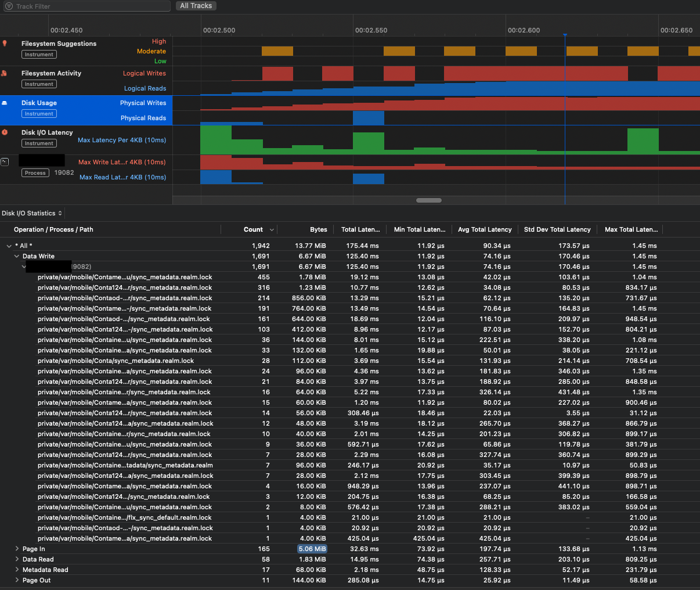Click the Process badge next to 19082
The height and width of the screenshot is (590, 700).
point(35,173)
